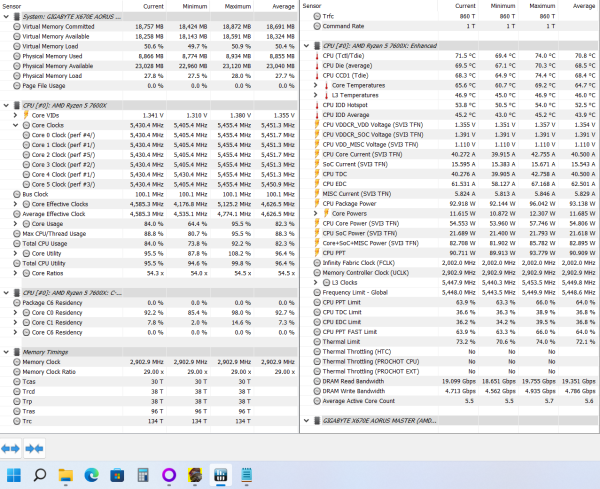Collapse the GIGABYTE X670E AORUS MASTER group
This screenshot has height=489, width=600.
pyautogui.click(x=307, y=421)
